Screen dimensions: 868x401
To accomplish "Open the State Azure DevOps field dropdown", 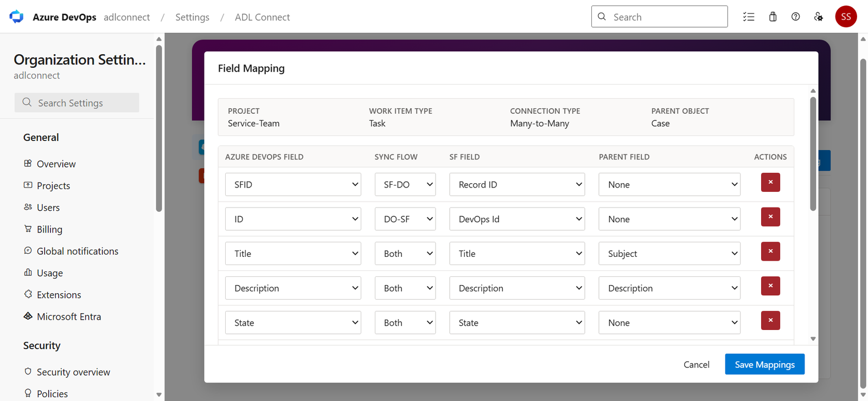I will (x=293, y=322).
